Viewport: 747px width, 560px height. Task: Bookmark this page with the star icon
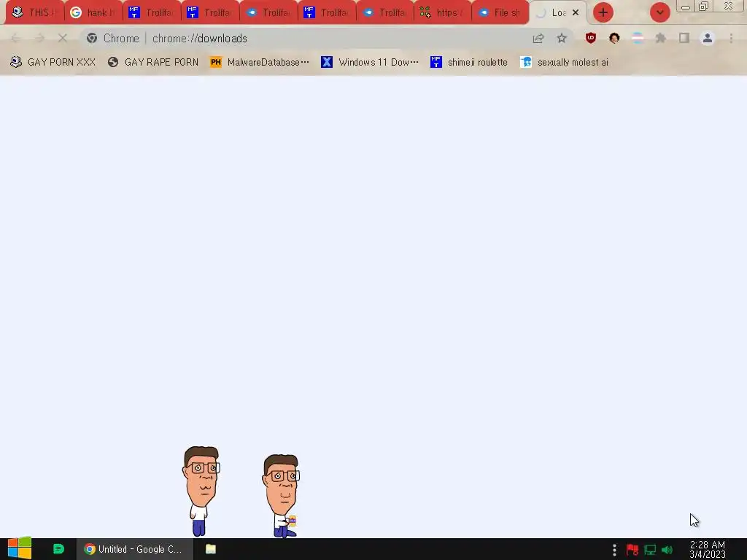tap(562, 38)
